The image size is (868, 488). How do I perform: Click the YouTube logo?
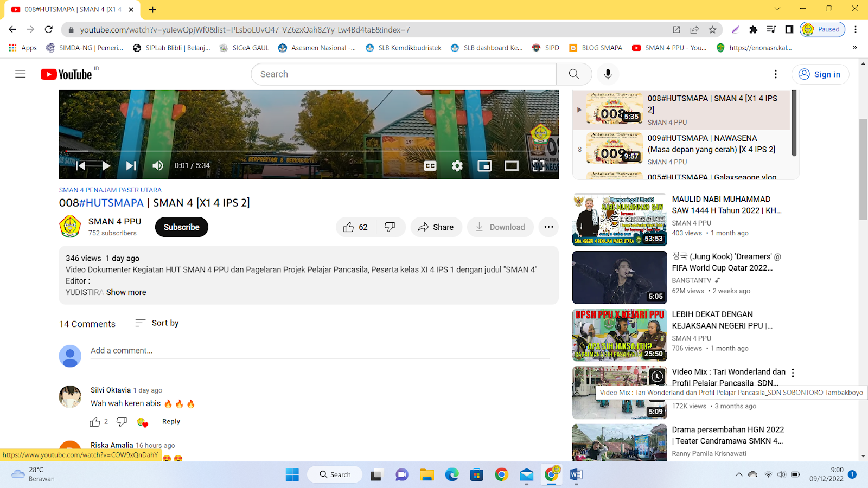[66, 74]
